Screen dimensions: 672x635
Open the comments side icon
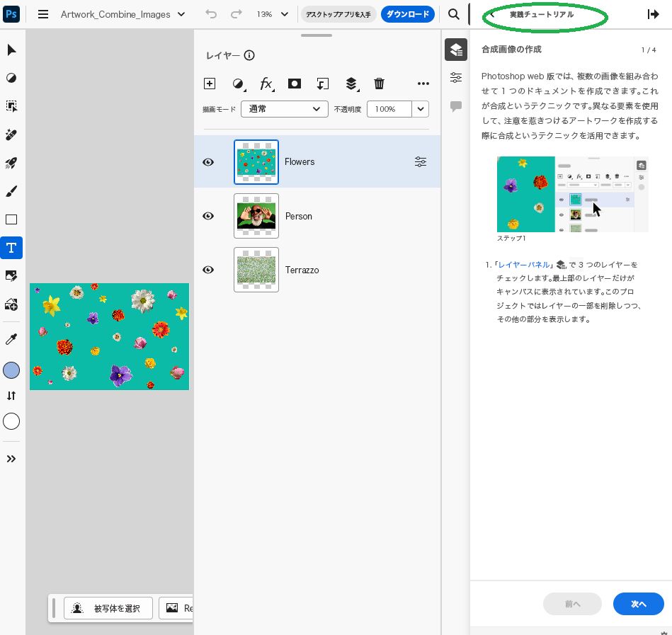pos(456,106)
